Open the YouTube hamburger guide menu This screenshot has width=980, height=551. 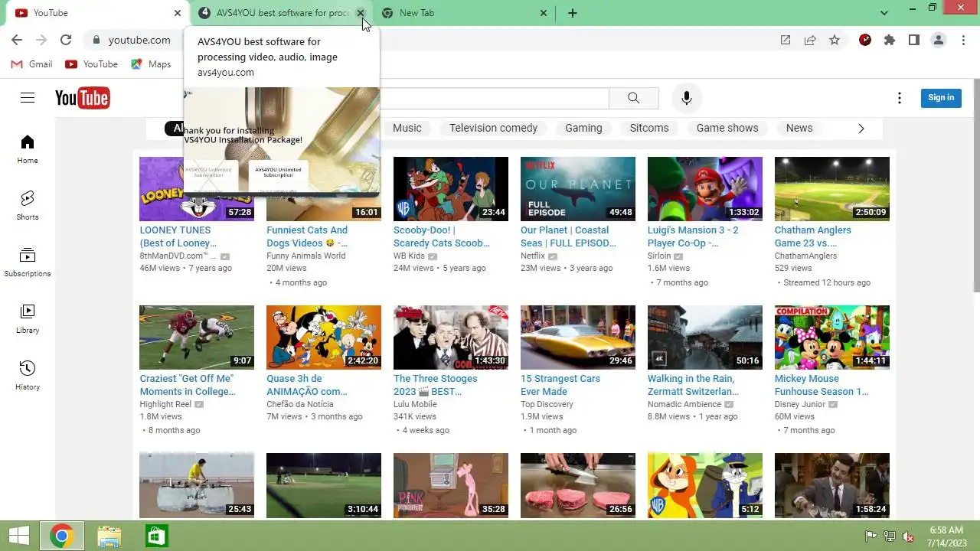click(28, 98)
